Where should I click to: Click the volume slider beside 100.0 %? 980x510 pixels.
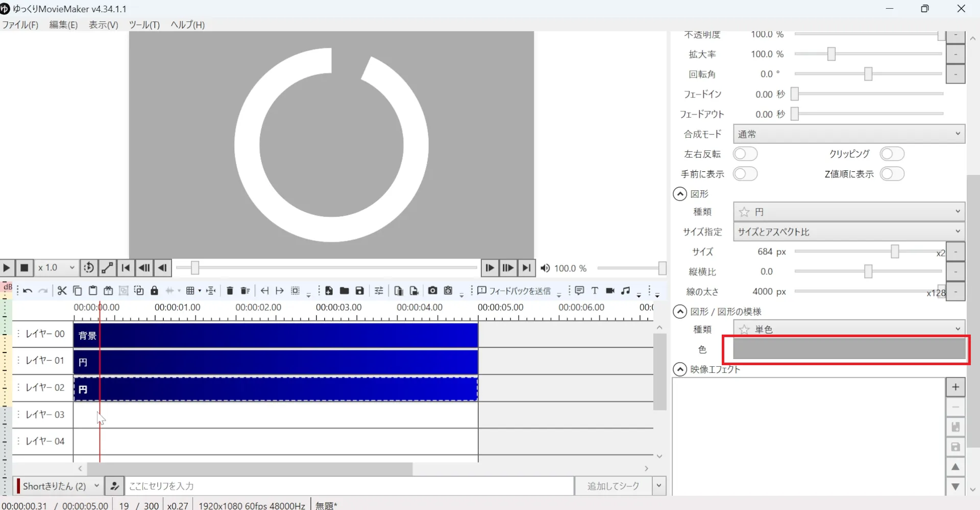(x=631, y=268)
